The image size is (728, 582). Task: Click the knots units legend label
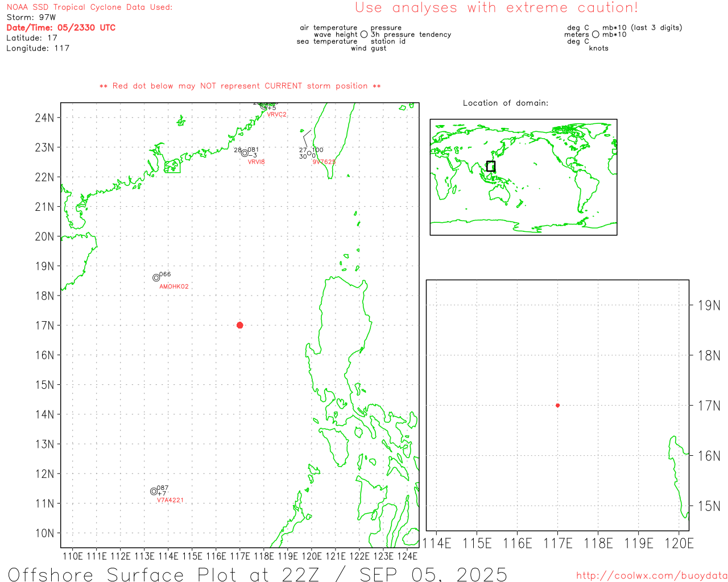599,48
